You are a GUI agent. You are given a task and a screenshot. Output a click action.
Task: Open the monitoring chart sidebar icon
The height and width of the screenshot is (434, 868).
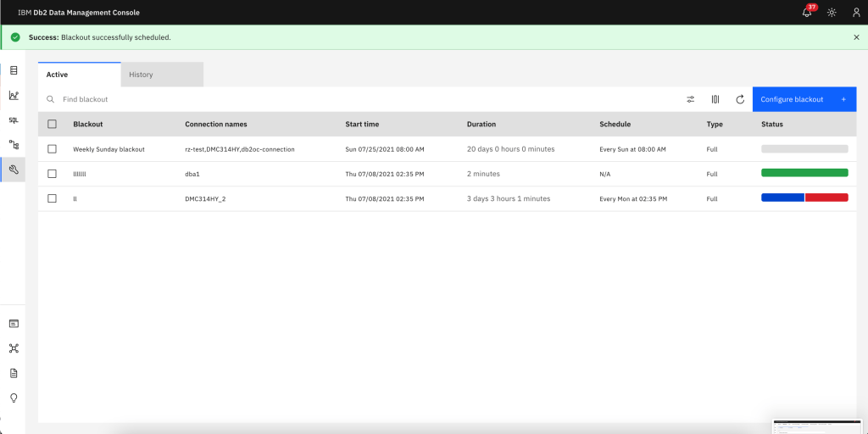(14, 95)
